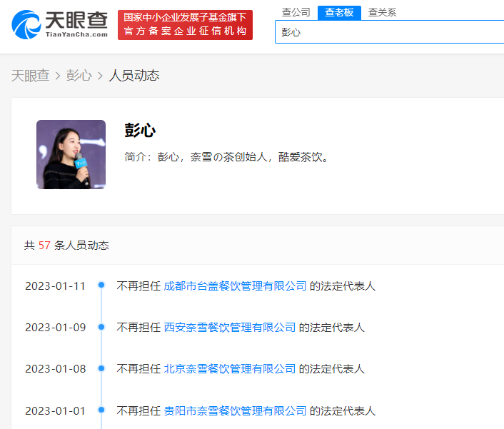Open 成都市台盖餐饮管理有限公司 company link
The height and width of the screenshot is (429, 504).
click(x=236, y=286)
